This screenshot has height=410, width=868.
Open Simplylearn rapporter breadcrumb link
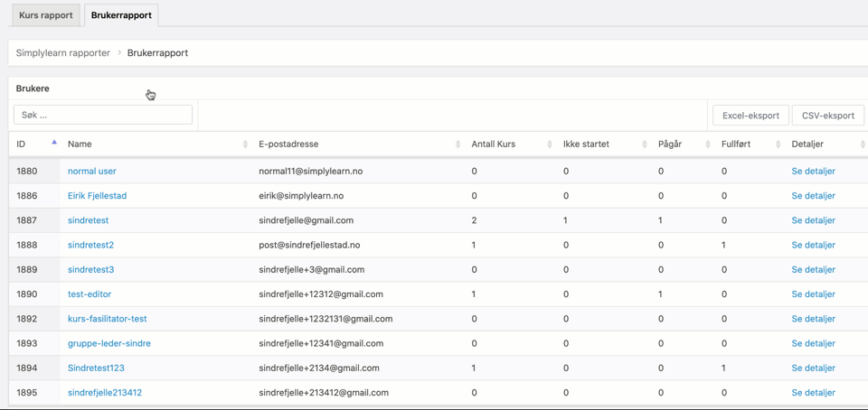click(62, 53)
